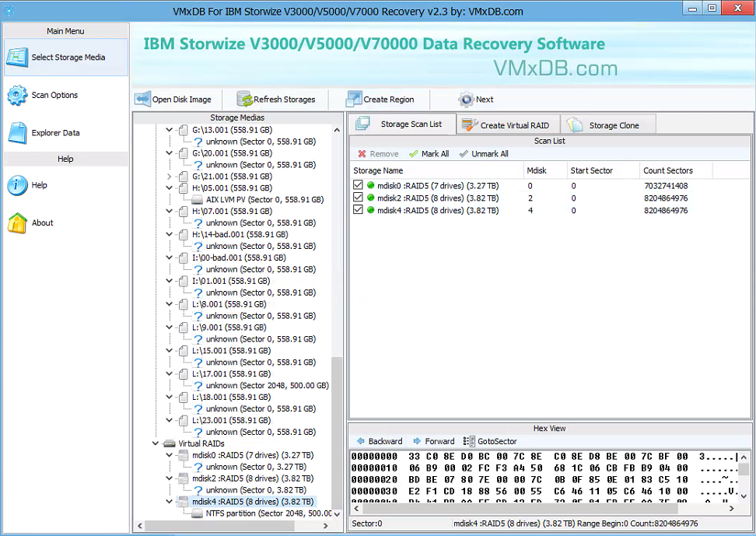Open Explorer Data from Main Menu
The image size is (756, 536).
[66, 133]
